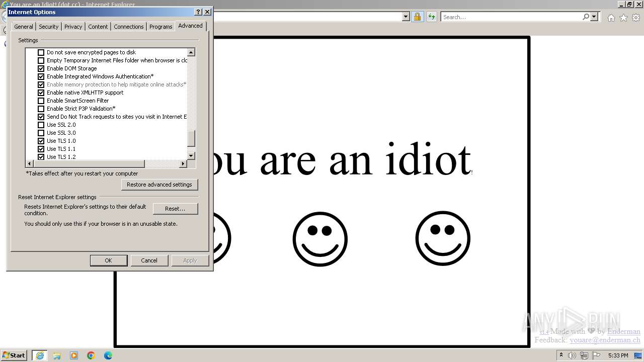
Task: Open the Tools gear icon
Action: point(636,18)
